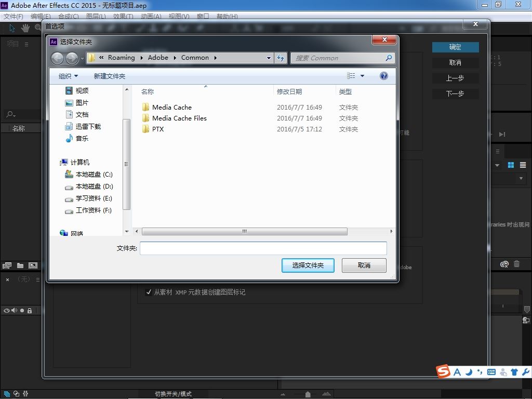Open the 帮助(H) menu
Viewport: 532px width, 399px height.
pyautogui.click(x=227, y=16)
